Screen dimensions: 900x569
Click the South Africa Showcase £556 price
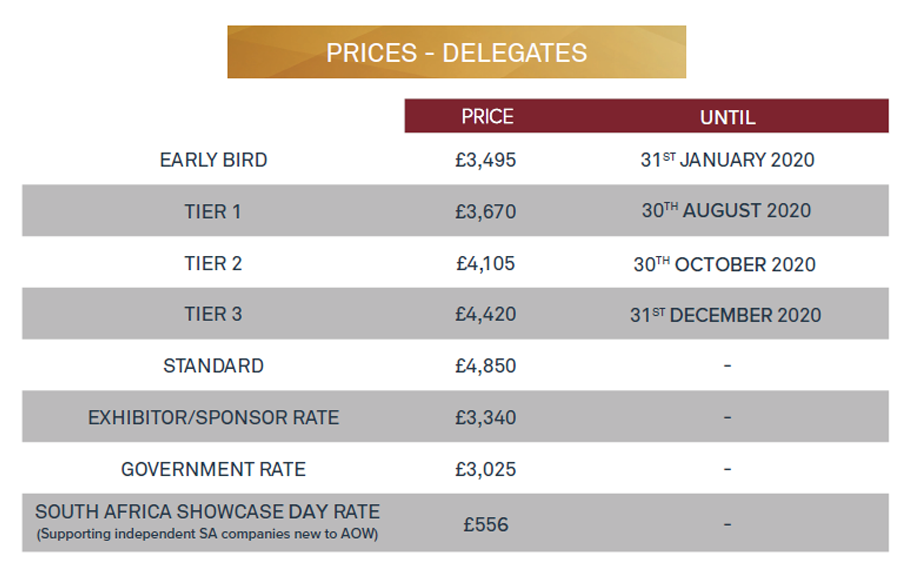486,524
